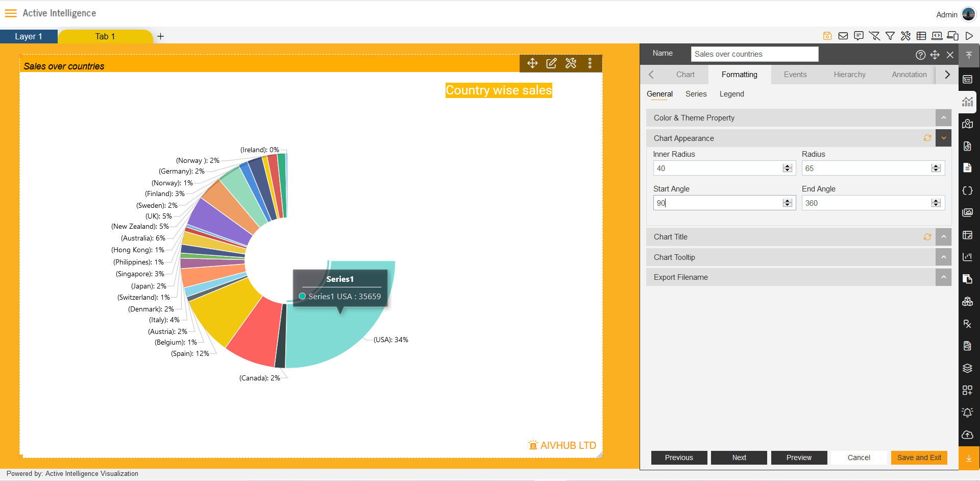Open the hamburger menu

tap(11, 13)
